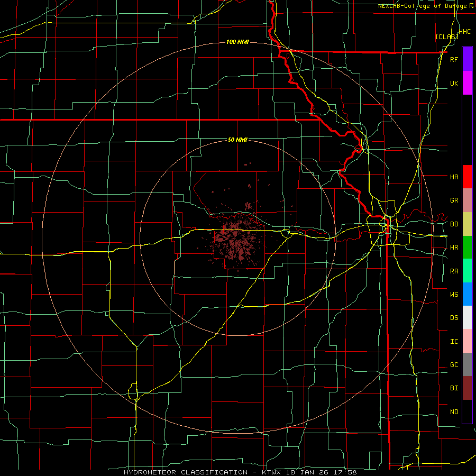Click the Hydrometeor Classification KTWX title text
The width and height of the screenshot is (476, 476).
pos(240,472)
